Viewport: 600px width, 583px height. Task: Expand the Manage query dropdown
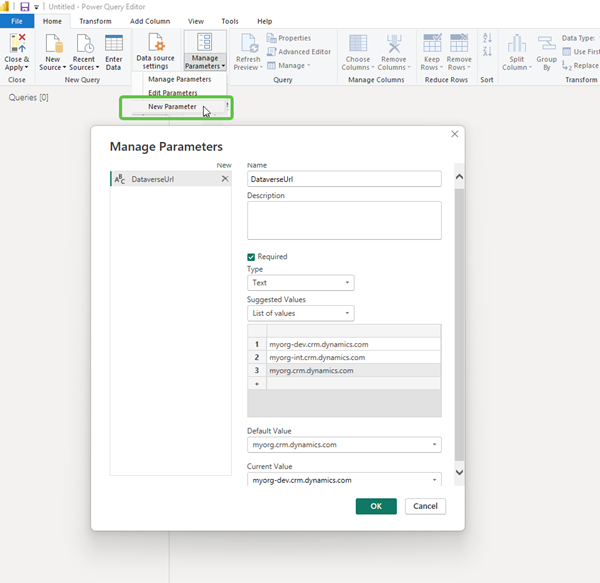click(x=289, y=65)
